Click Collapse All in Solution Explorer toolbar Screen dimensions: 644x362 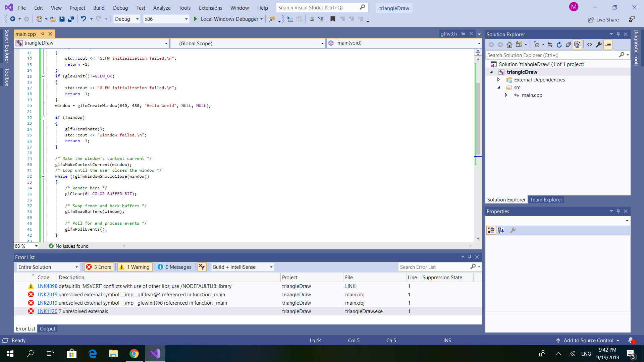(568, 45)
